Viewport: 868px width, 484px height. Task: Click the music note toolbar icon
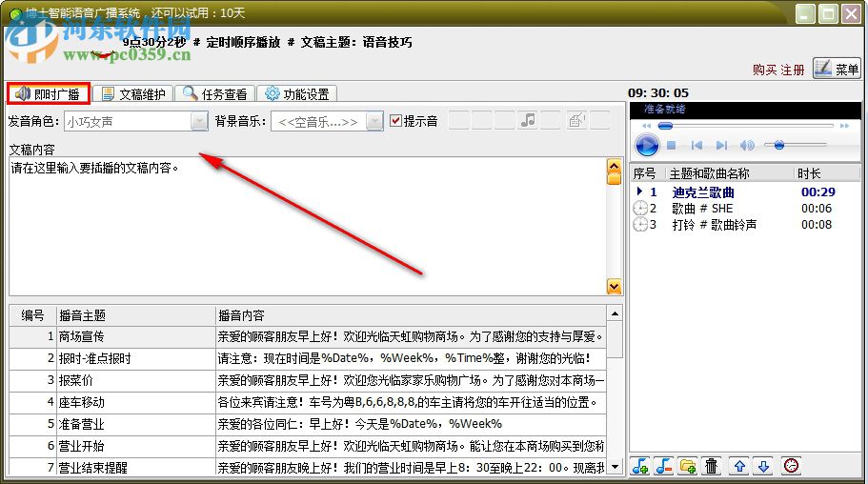click(528, 120)
